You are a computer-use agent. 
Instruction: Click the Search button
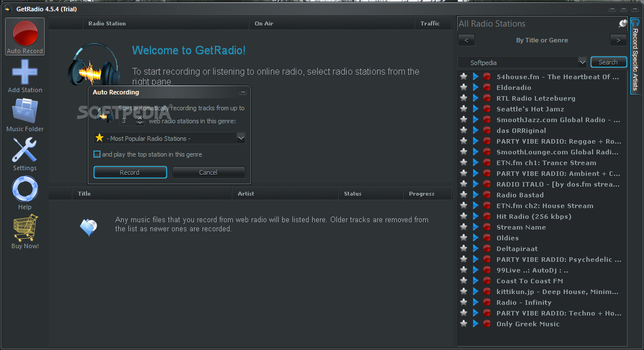tap(608, 62)
